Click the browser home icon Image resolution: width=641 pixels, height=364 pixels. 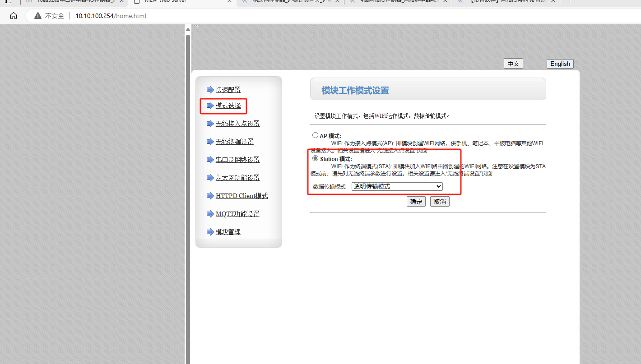click(x=14, y=16)
